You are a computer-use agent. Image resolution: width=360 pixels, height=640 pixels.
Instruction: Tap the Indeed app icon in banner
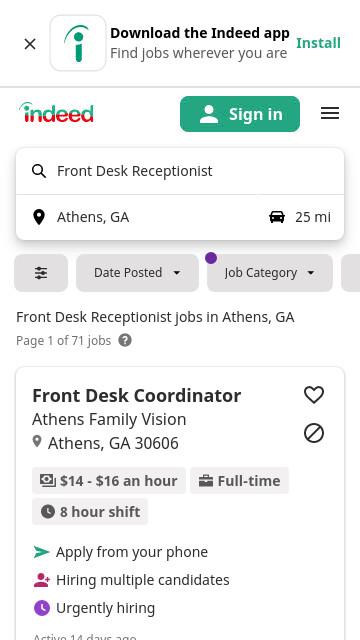point(78,43)
